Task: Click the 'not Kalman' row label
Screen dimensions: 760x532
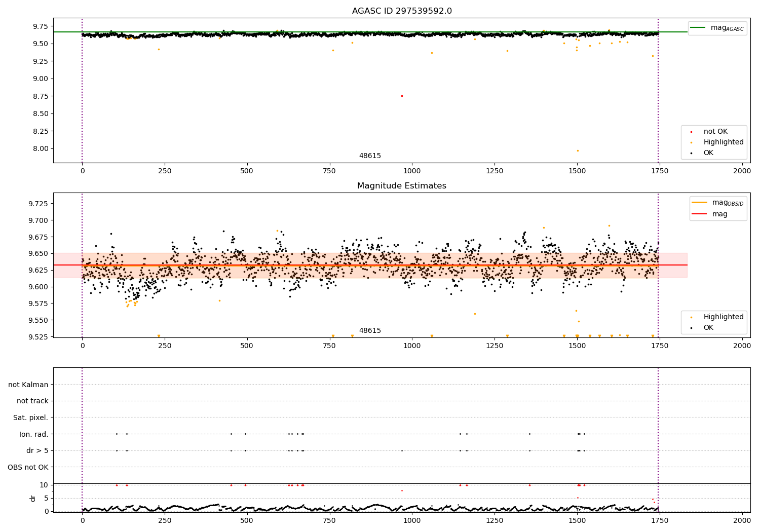Action: (x=28, y=385)
